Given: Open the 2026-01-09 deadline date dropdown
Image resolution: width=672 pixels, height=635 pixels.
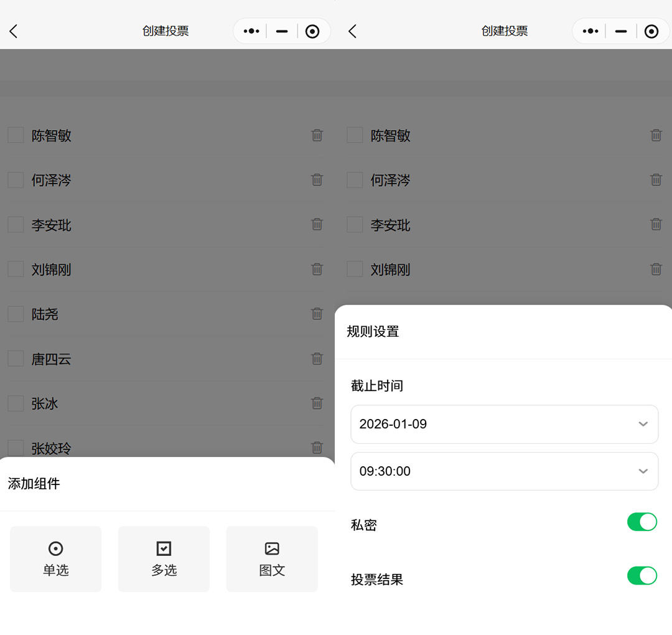Looking at the screenshot, I should point(504,424).
